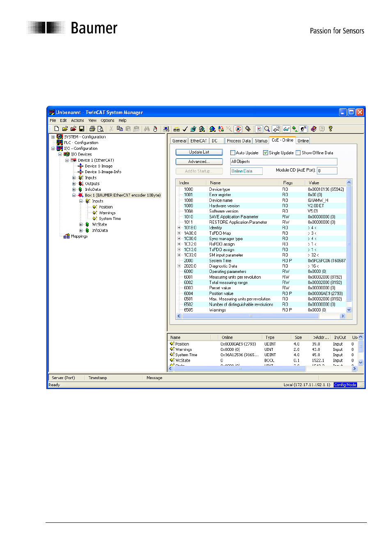Click the book-shaped toolbar icon
Screen dimensions: 392x554
314,129
